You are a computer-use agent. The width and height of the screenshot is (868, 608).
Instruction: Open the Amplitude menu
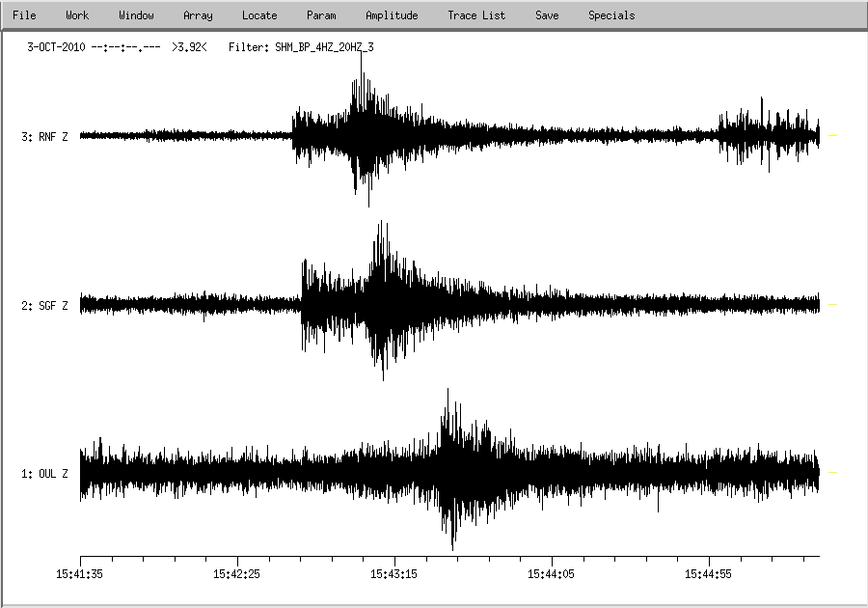click(x=392, y=15)
